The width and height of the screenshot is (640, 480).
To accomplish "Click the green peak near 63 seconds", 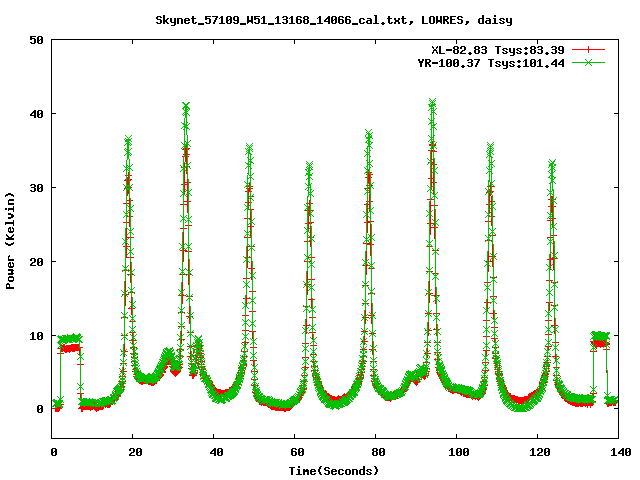I will click(x=309, y=165).
